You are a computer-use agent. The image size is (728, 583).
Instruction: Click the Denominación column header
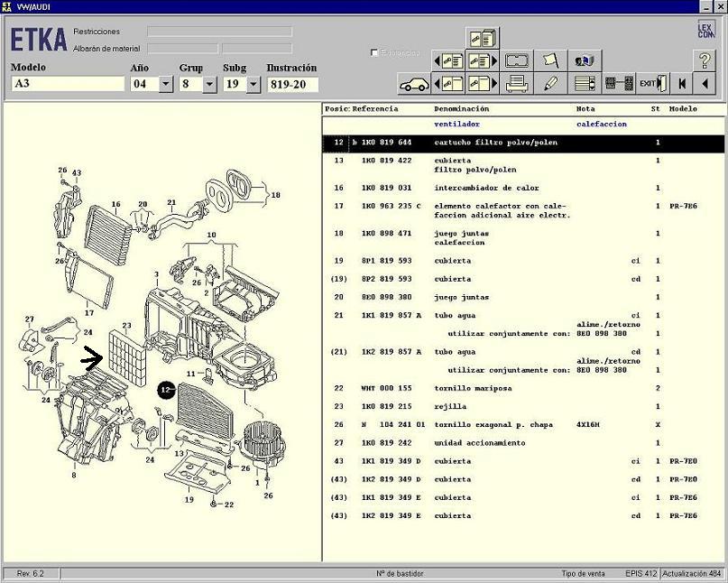pyautogui.click(x=462, y=108)
